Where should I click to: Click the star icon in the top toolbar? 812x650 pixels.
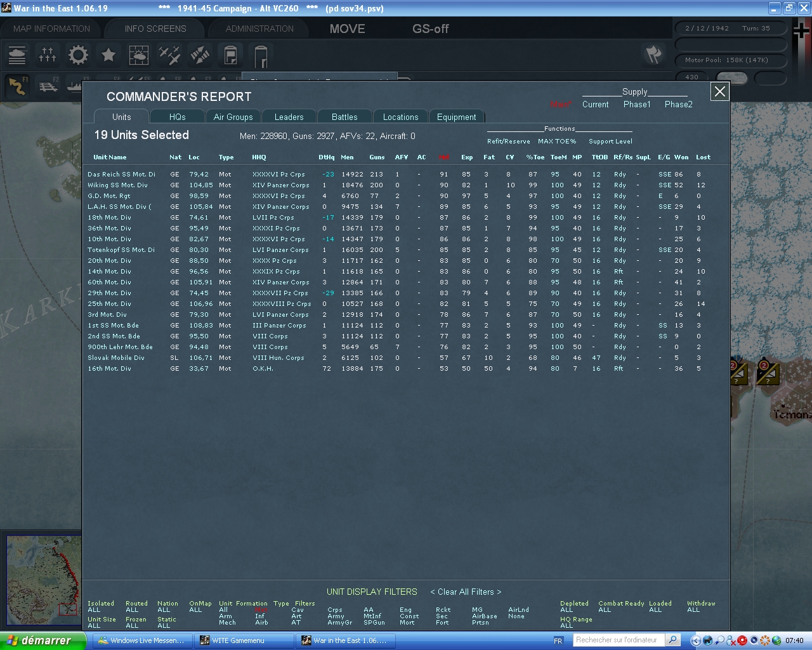click(108, 56)
